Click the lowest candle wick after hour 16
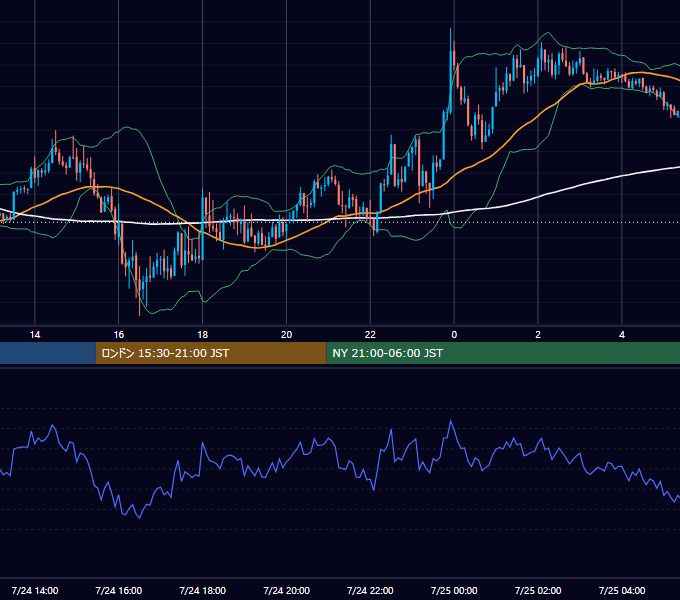This screenshot has height=600, width=680. pos(139,313)
